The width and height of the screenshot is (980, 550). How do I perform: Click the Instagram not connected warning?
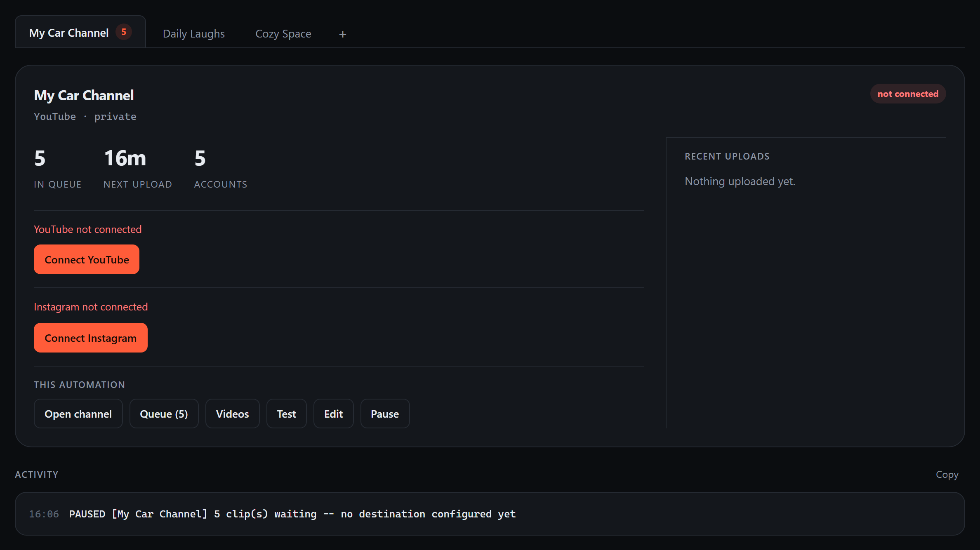click(91, 307)
